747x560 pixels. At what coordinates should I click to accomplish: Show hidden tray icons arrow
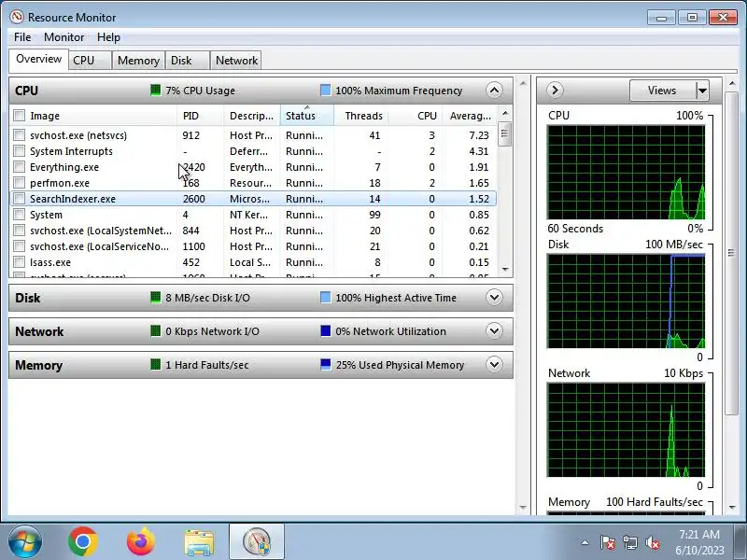(x=585, y=542)
